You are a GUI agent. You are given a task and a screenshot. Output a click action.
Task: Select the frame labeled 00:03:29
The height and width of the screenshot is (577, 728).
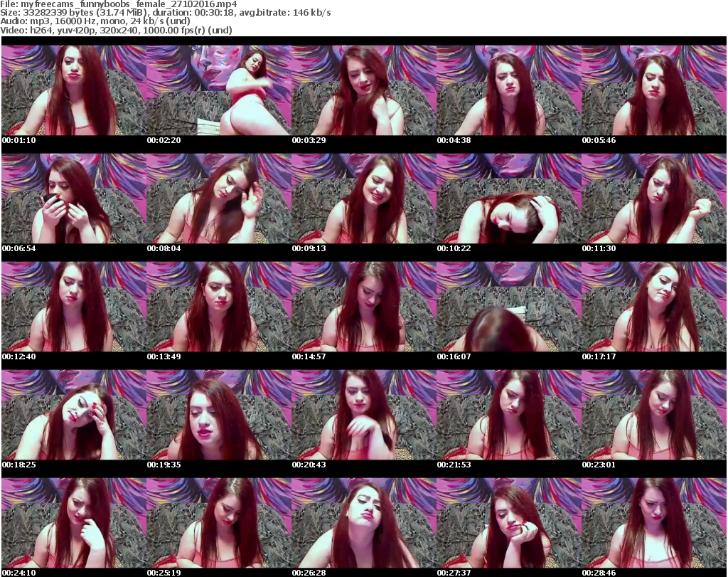click(363, 90)
